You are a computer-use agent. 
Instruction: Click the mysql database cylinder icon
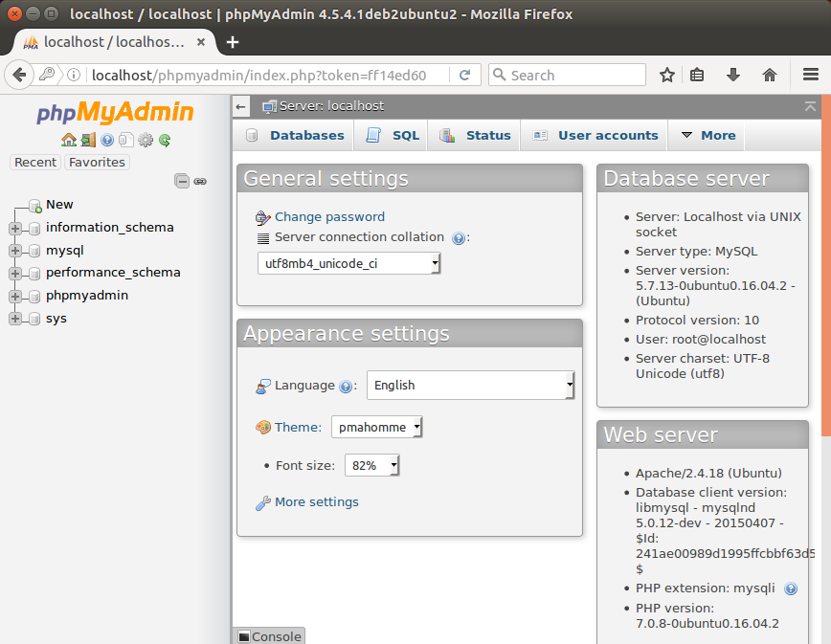(x=34, y=251)
